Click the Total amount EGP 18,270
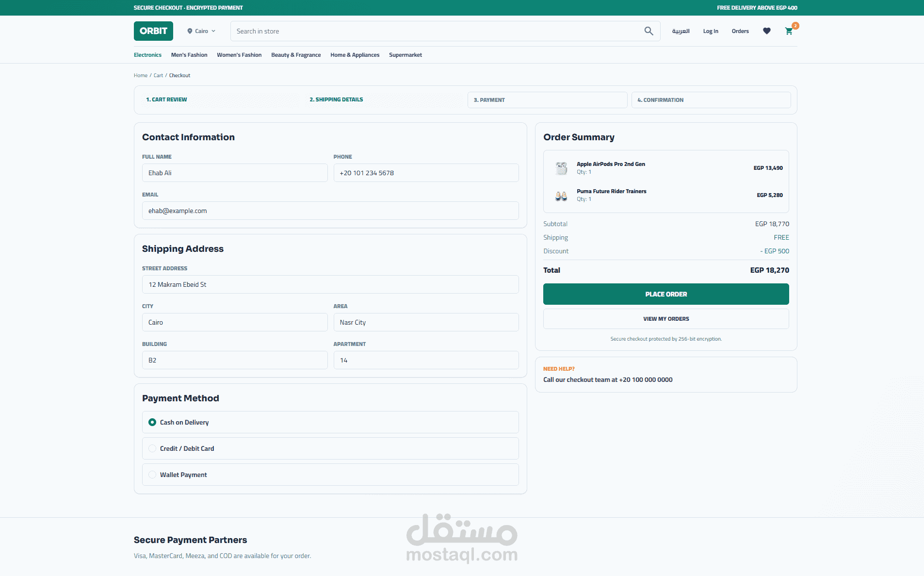924x576 pixels. (769, 270)
